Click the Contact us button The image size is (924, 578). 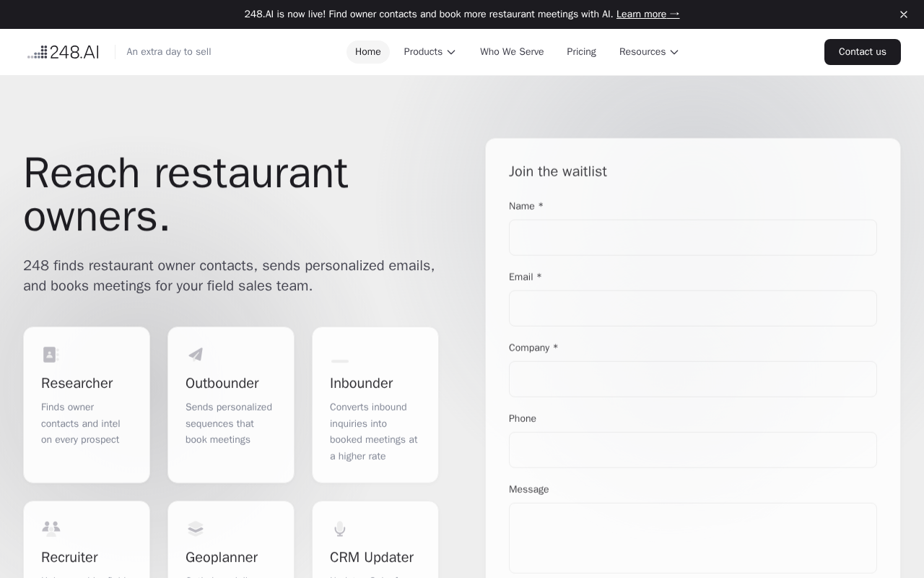coord(863,52)
